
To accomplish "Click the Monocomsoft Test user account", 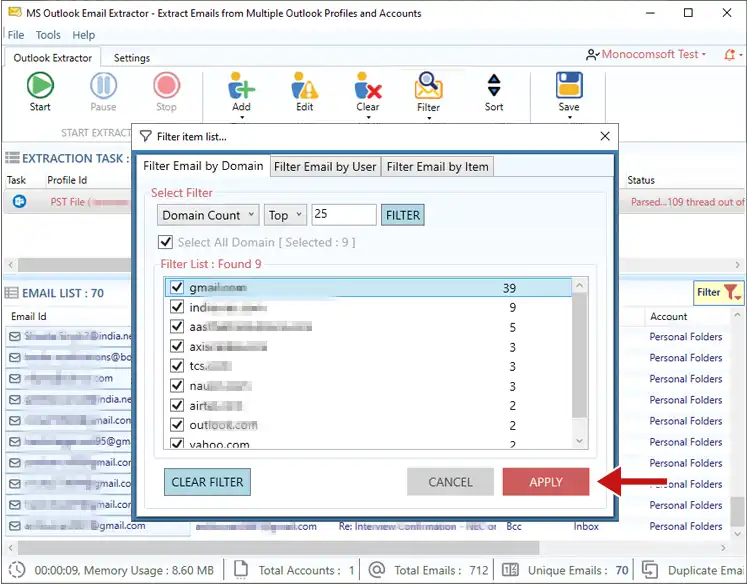I will point(650,54).
